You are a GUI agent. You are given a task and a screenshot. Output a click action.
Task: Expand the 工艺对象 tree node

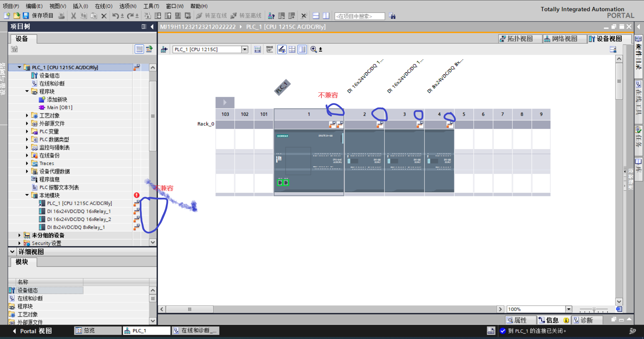pyautogui.click(x=27, y=115)
